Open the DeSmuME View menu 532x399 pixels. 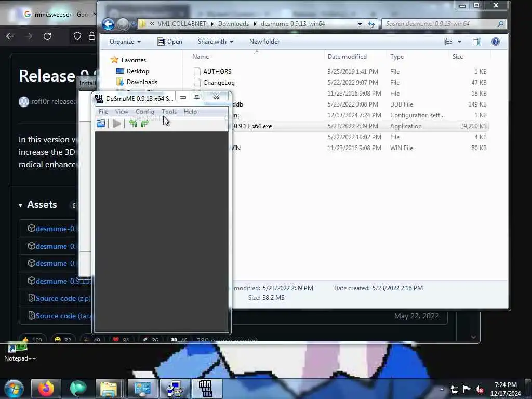(122, 112)
